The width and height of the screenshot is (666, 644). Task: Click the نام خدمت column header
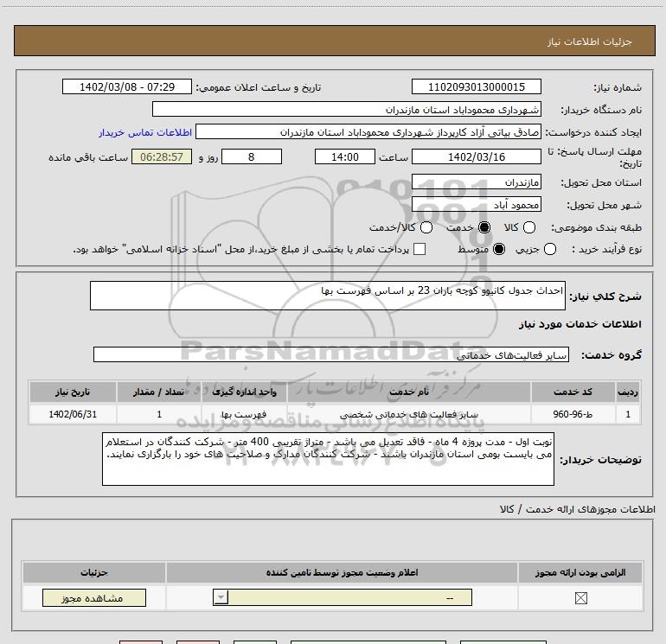pyautogui.click(x=408, y=392)
